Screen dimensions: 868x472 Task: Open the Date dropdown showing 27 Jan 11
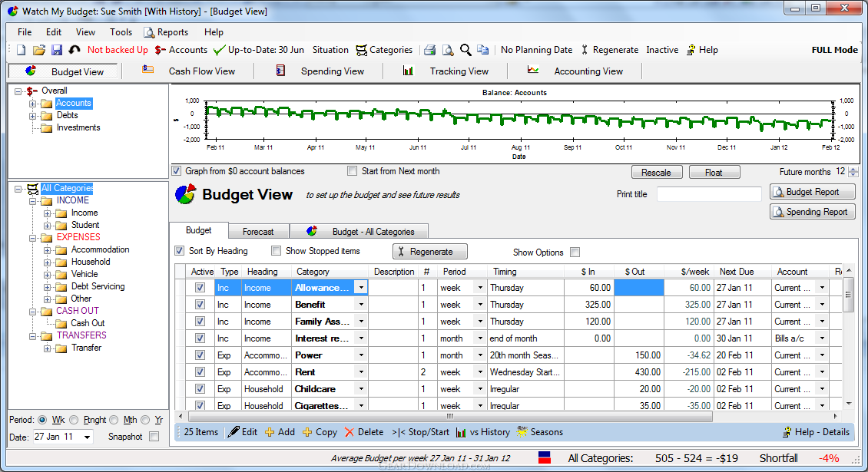click(87, 437)
